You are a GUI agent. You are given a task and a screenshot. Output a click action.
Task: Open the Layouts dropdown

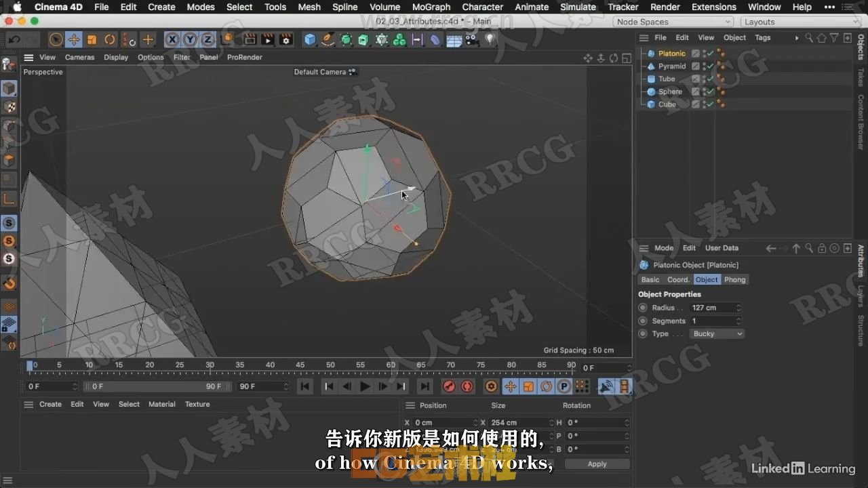[800, 22]
